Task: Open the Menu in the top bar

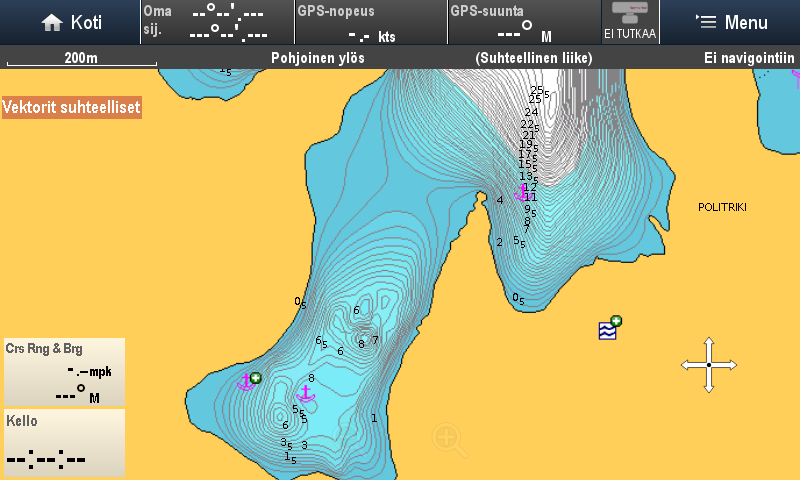Action: [732, 22]
